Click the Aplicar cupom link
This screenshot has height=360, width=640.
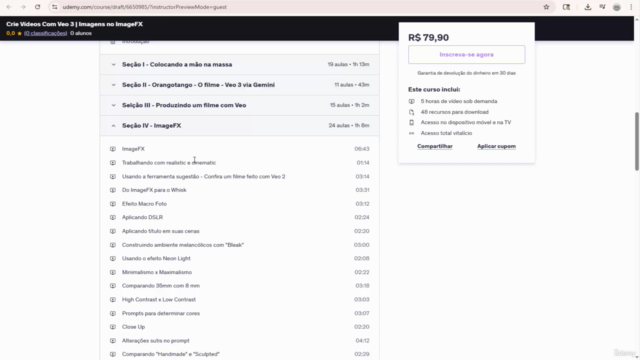point(496,146)
